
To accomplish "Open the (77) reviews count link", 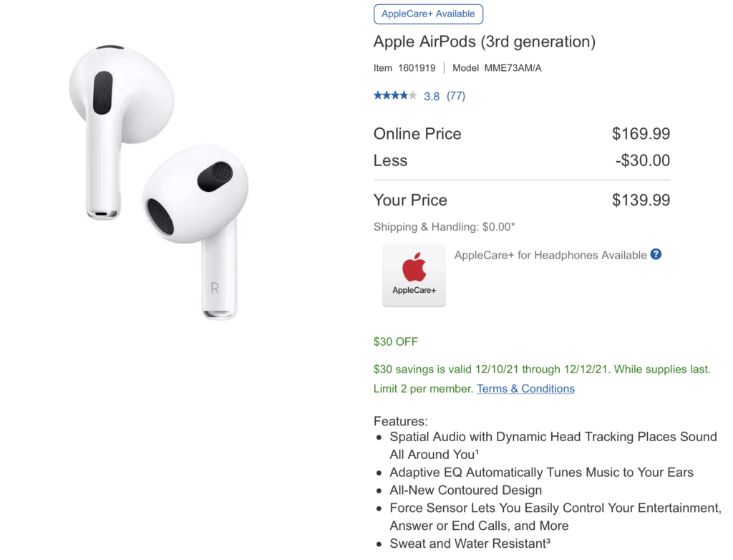I will click(x=456, y=96).
